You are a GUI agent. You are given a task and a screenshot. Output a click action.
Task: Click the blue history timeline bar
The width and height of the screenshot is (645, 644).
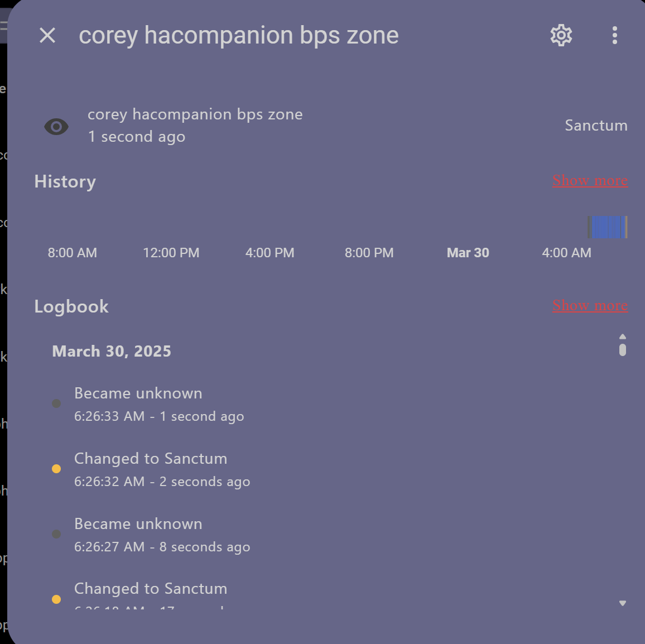607,228
